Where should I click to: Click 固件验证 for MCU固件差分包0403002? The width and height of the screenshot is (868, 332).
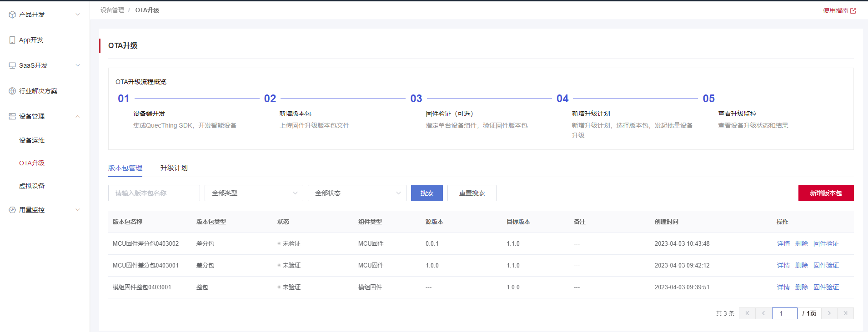tap(826, 243)
